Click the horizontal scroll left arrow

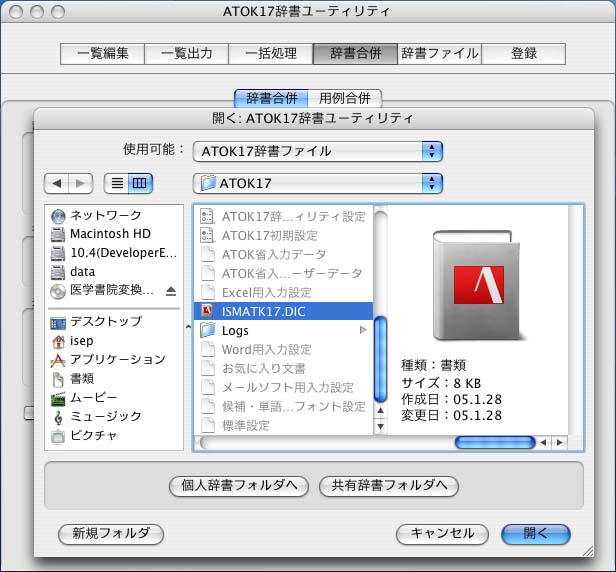point(544,442)
